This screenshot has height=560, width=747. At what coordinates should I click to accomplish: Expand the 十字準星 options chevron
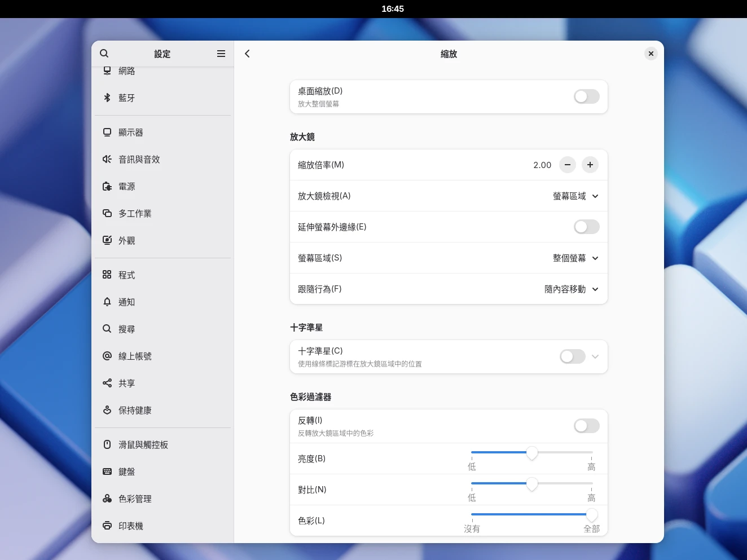point(595,356)
